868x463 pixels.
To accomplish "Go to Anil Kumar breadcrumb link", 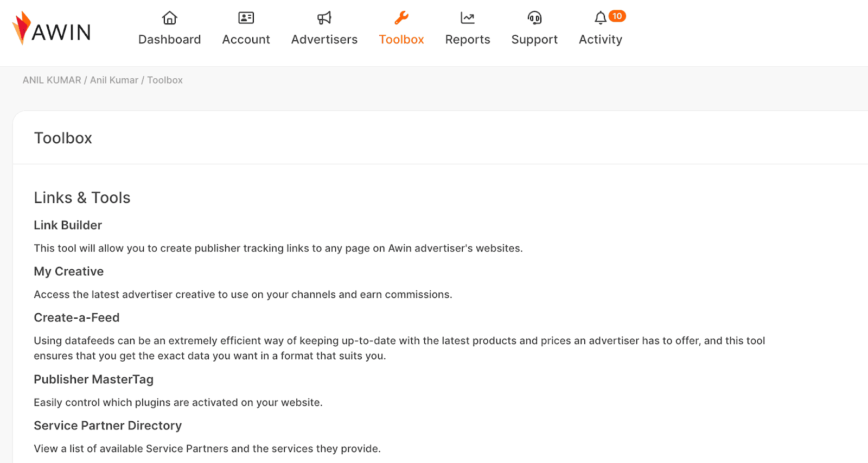I will [x=114, y=80].
